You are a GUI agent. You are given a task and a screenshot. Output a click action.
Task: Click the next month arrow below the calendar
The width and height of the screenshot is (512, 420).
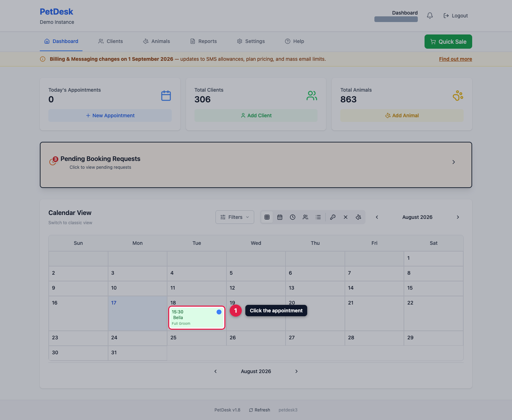pyautogui.click(x=297, y=371)
